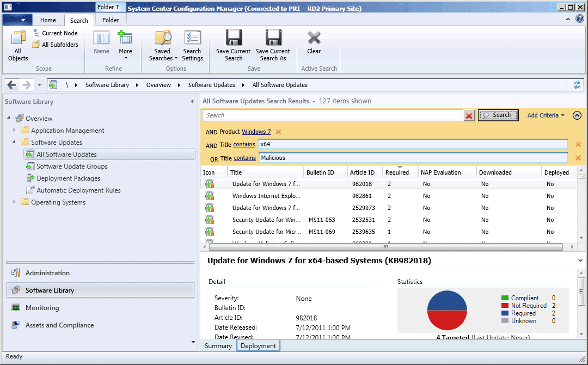This screenshot has height=365, width=588.
Task: Click contains link for Malicious criterion
Action: tap(245, 158)
